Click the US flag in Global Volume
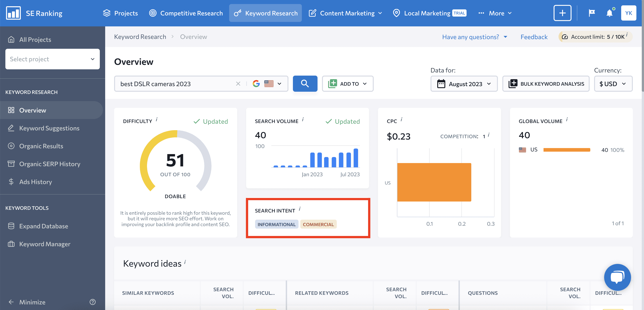Screen dimensions: 644x310 tap(522, 150)
